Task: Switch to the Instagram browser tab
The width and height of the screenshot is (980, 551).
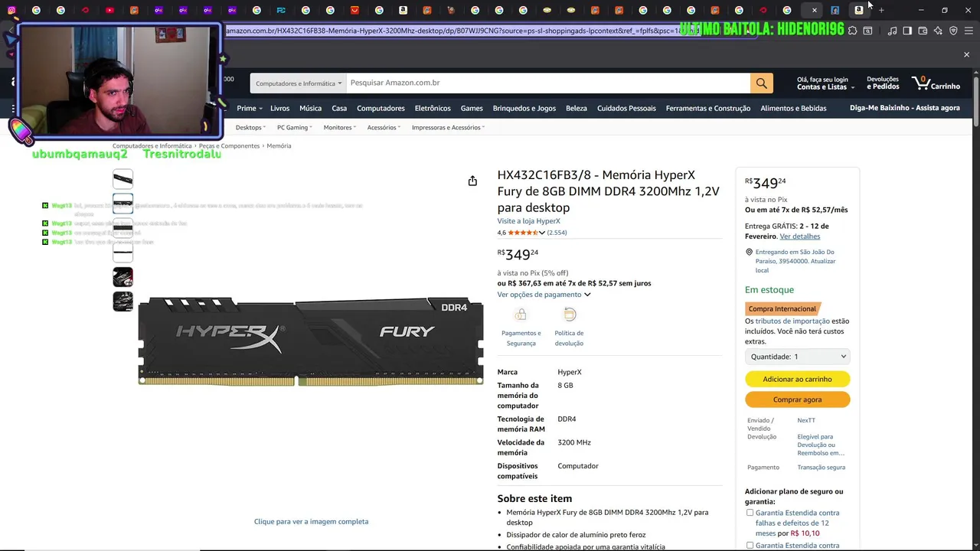Action: [11, 10]
